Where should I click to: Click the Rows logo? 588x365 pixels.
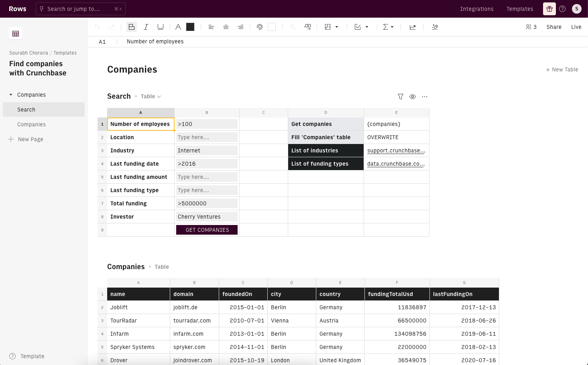tap(18, 9)
